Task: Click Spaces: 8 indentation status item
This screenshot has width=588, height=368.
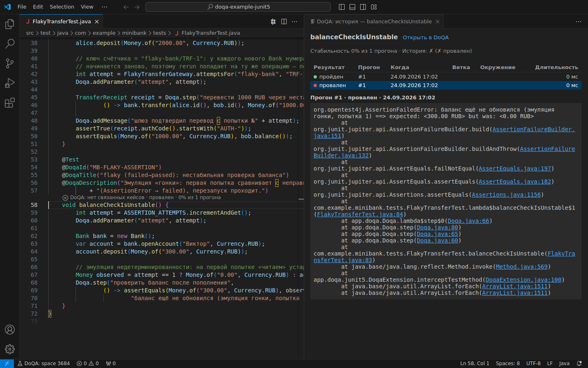Action: (x=508, y=364)
